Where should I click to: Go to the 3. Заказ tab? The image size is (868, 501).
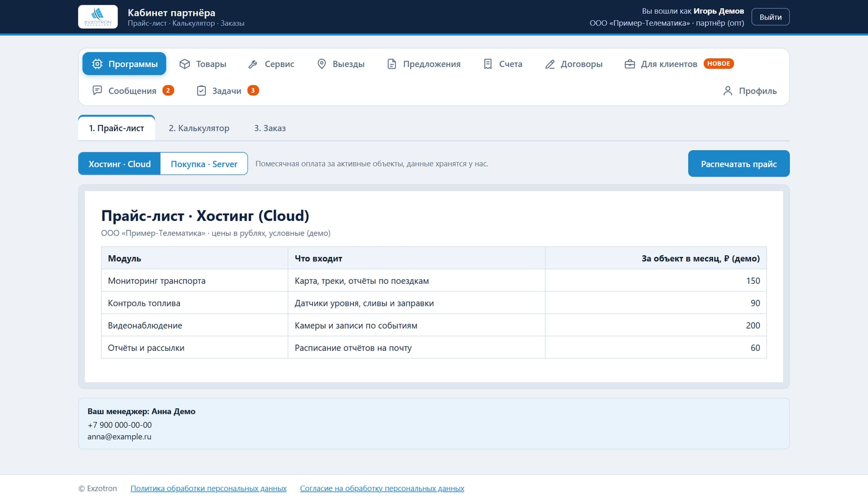270,128
